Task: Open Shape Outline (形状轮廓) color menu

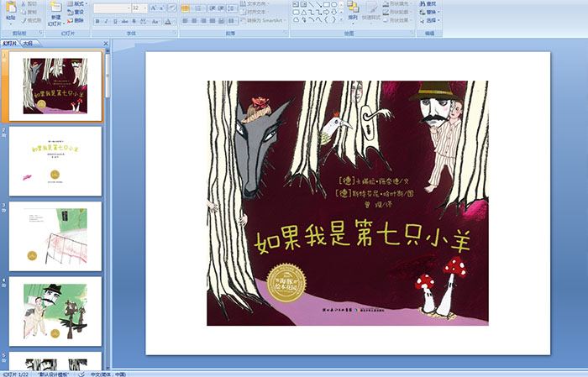Action: (396, 12)
